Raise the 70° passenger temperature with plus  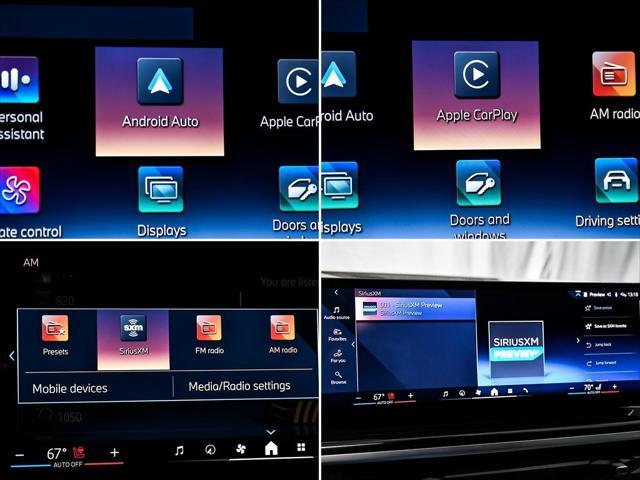click(x=615, y=386)
